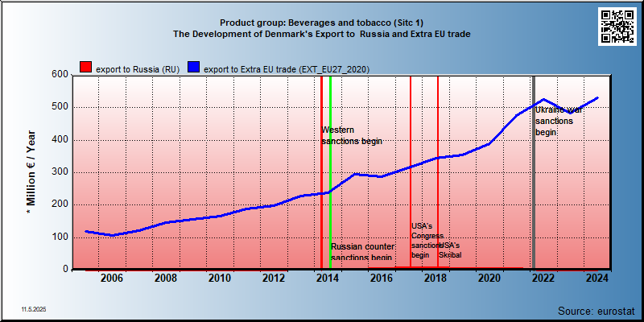
Task: Click the 'Million € / Year' axis title
Action: click(x=31, y=173)
